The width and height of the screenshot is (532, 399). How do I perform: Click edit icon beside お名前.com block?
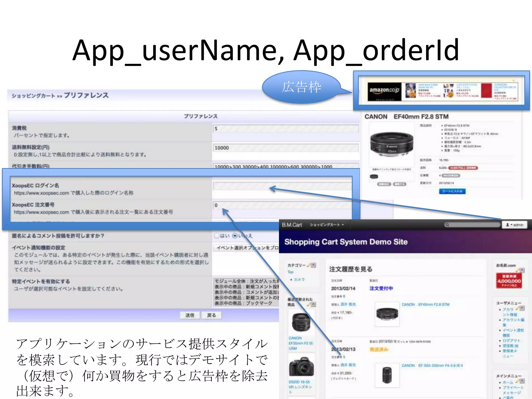click(x=521, y=270)
